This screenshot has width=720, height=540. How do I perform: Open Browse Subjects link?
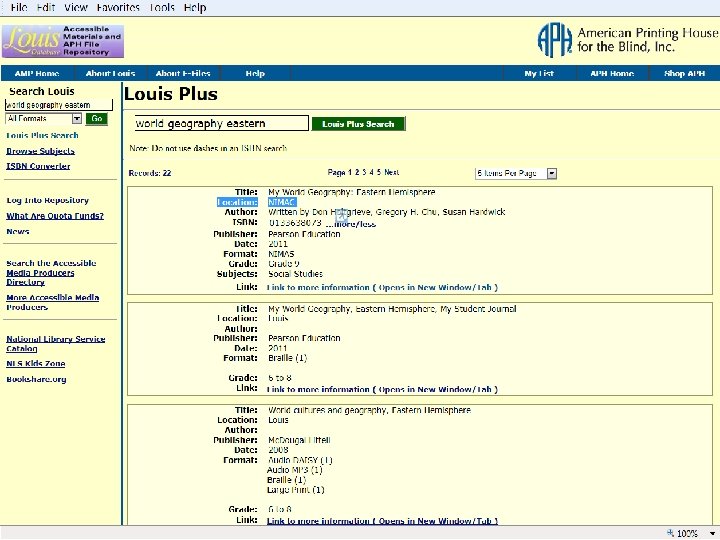click(x=40, y=151)
